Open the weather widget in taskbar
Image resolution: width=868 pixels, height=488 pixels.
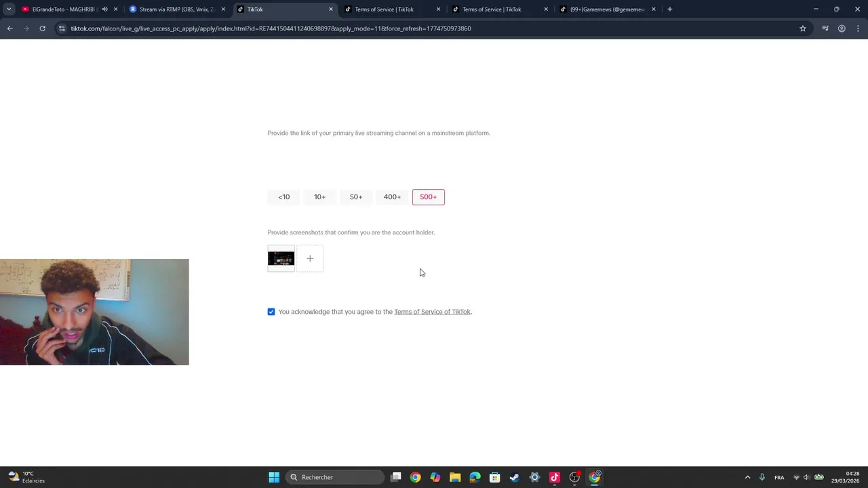click(26, 477)
